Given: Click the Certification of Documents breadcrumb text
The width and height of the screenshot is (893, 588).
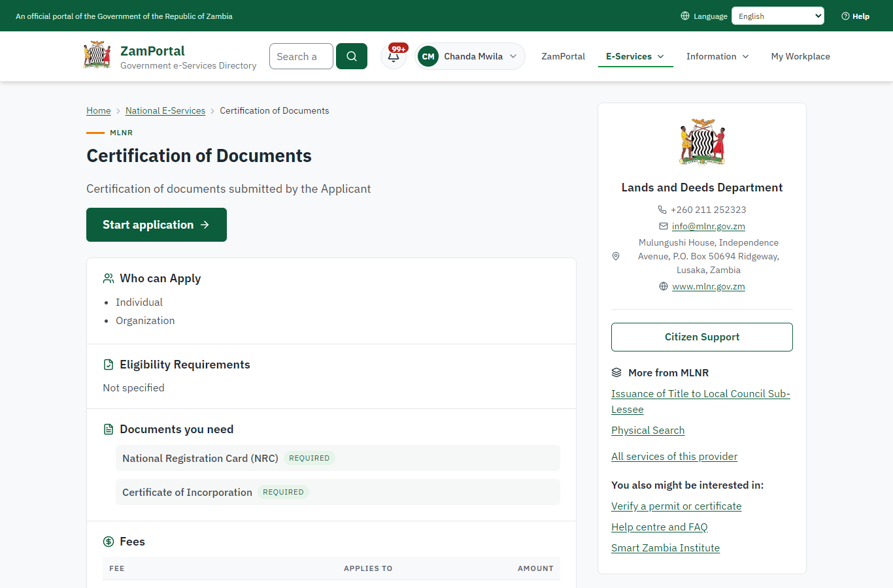Looking at the screenshot, I should 275,110.
